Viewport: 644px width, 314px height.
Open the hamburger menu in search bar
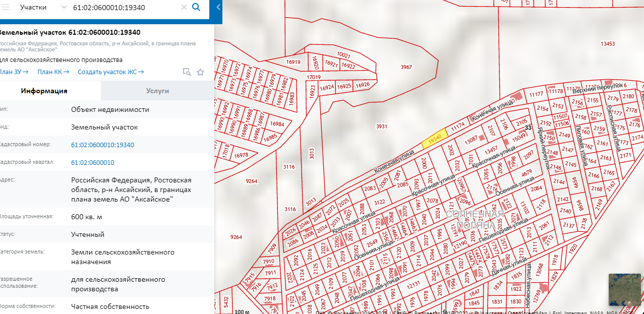(x=6, y=7)
